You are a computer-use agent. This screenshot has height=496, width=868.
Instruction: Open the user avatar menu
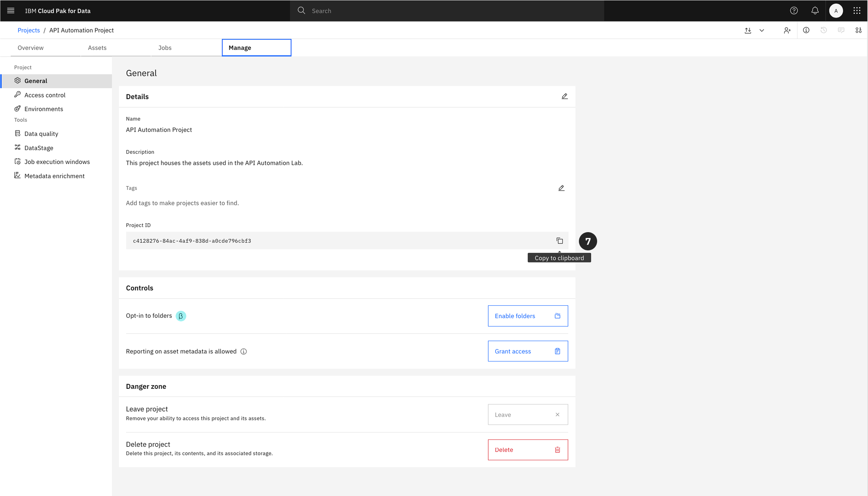836,11
